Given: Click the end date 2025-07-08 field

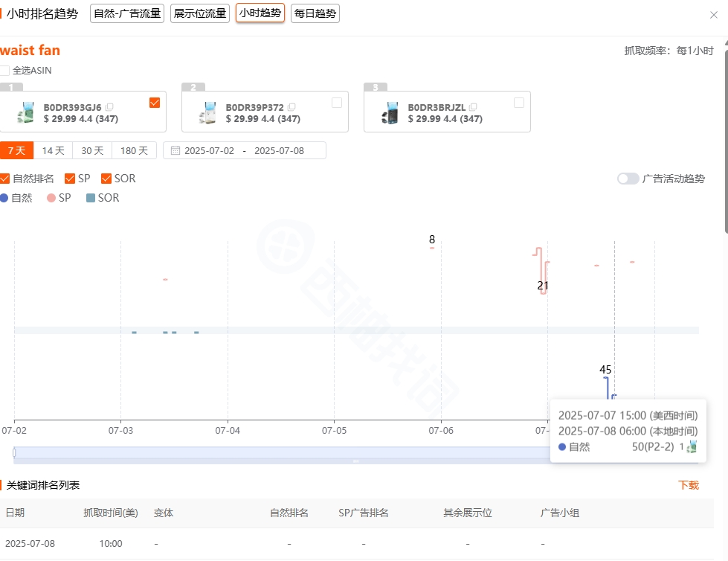Looking at the screenshot, I should click(279, 150).
